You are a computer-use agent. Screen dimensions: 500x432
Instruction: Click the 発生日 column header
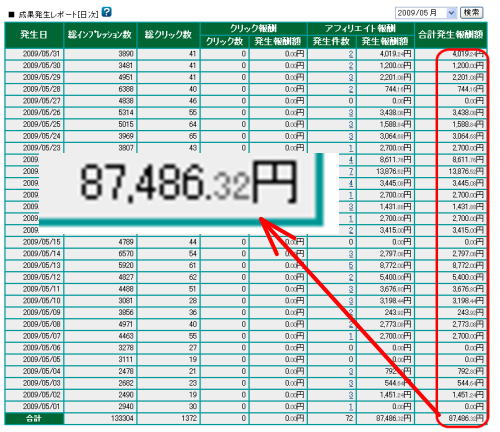pyautogui.click(x=34, y=35)
